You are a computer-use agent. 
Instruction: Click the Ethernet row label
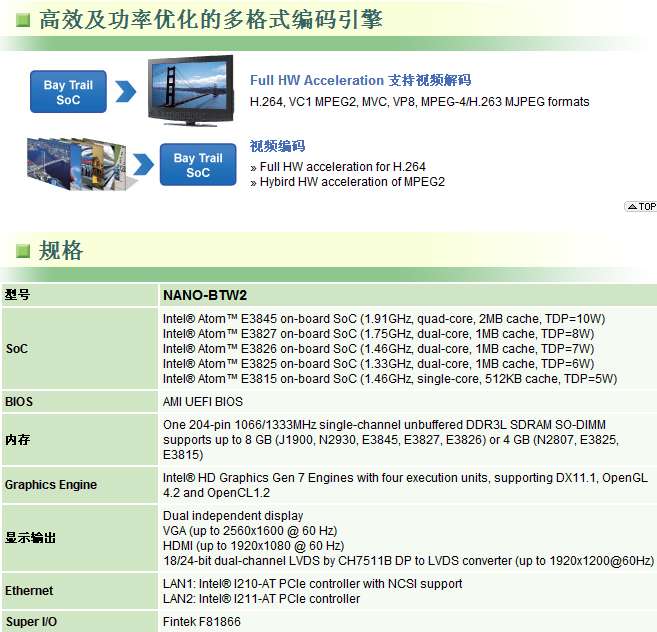pyautogui.click(x=29, y=591)
